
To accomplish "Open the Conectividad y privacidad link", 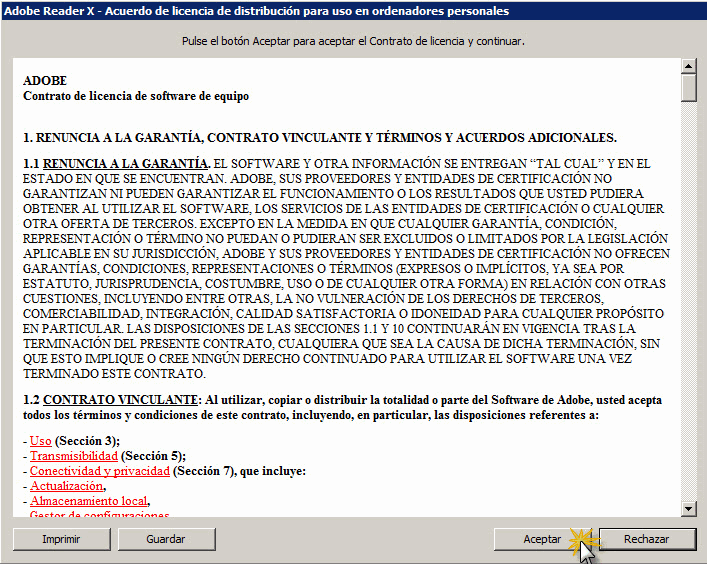I will click(x=100, y=471).
